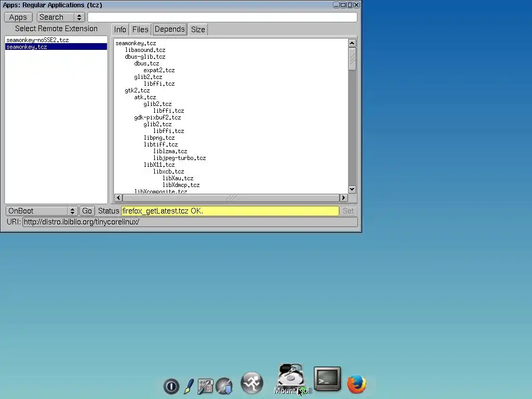Click liblzma.tcz in the dependency tree
Screen dimensions: 532x399
(170, 151)
